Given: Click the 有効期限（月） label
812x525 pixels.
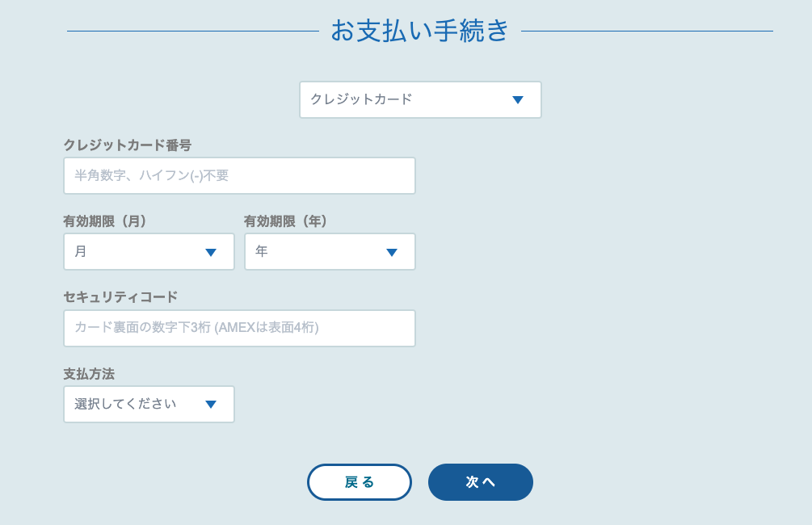Looking at the screenshot, I should pyautogui.click(x=105, y=221).
